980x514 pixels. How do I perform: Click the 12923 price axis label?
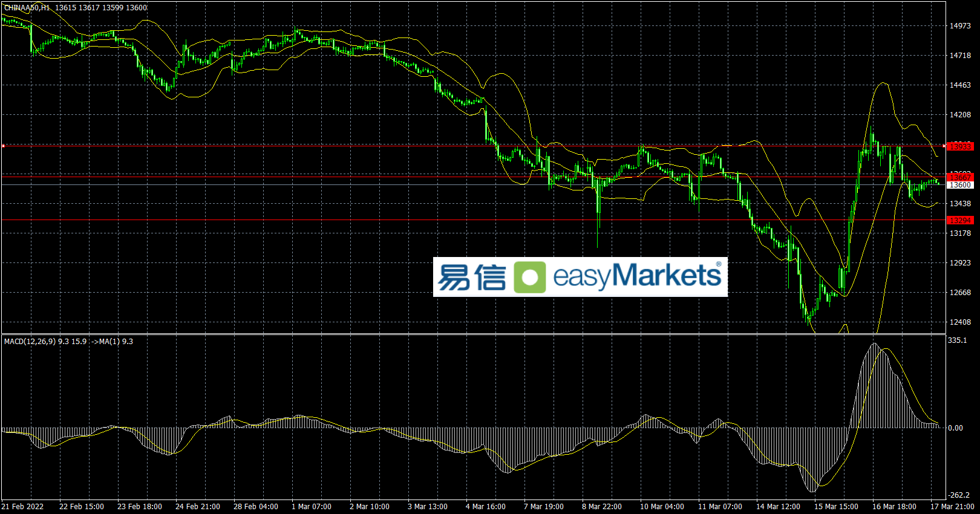960,263
